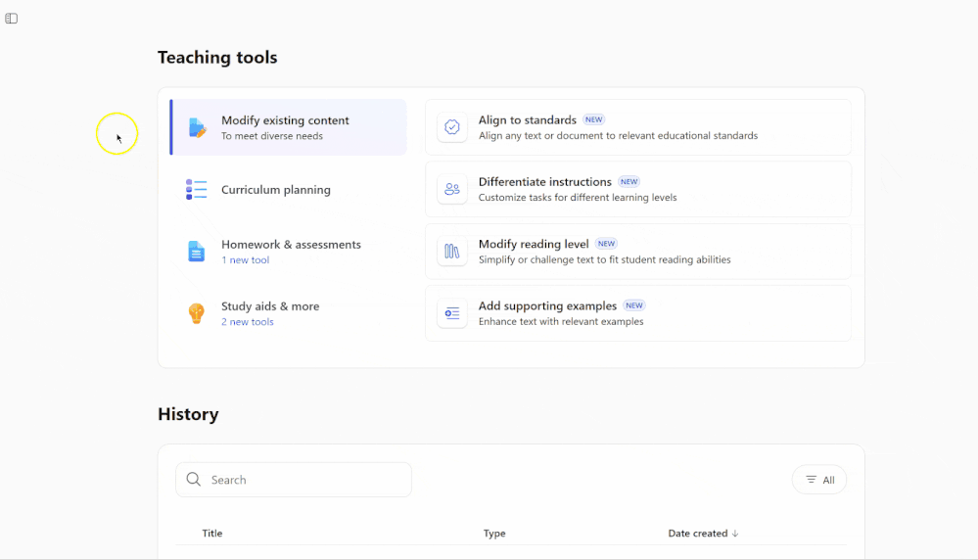
Task: Click the 1 new tool link
Action: 245,260
